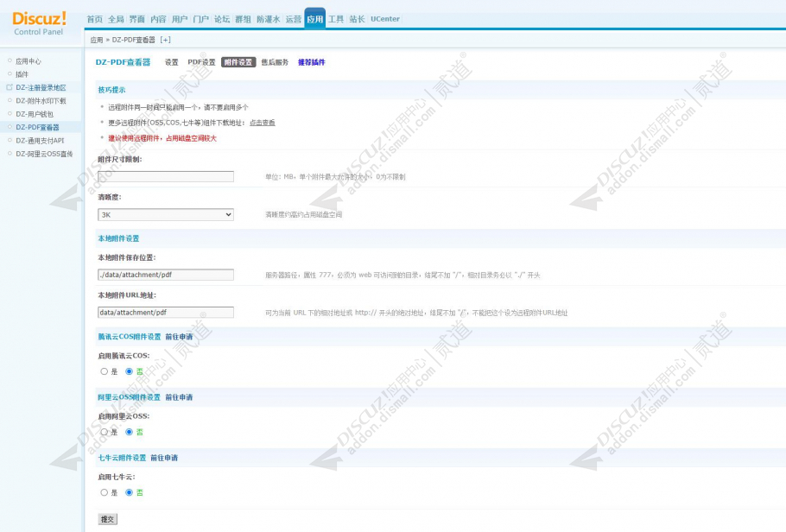Click 前往申请 beside 阿里云OSS附件设置

tap(179, 397)
